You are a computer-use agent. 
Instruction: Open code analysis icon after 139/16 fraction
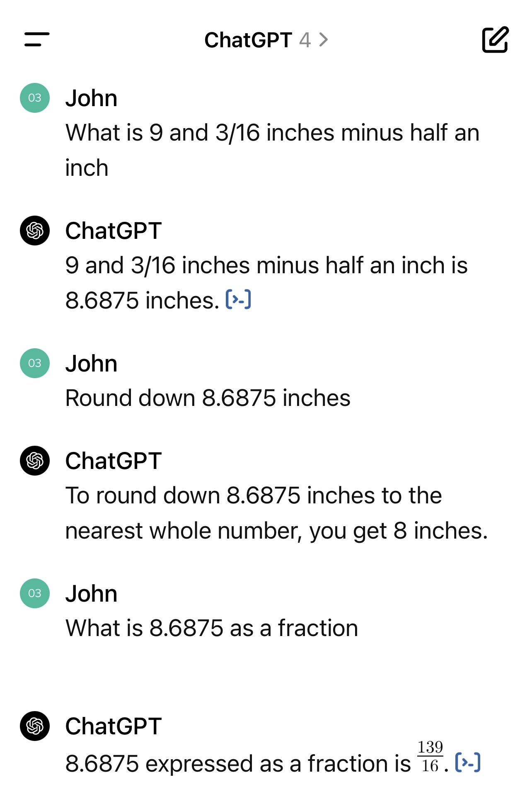coord(468,762)
